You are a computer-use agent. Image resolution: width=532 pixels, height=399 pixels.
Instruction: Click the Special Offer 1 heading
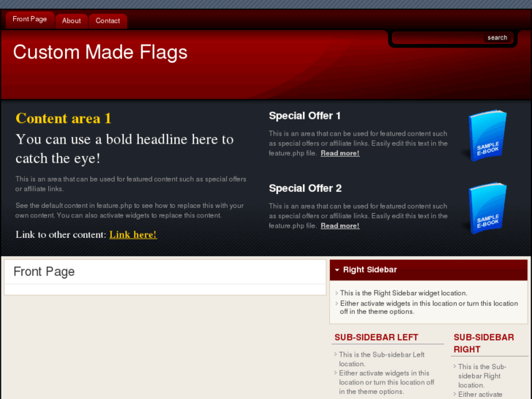[x=304, y=116]
